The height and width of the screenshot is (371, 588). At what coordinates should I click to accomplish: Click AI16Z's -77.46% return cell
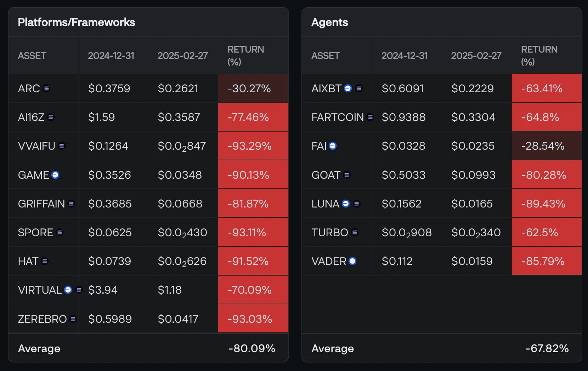click(253, 117)
